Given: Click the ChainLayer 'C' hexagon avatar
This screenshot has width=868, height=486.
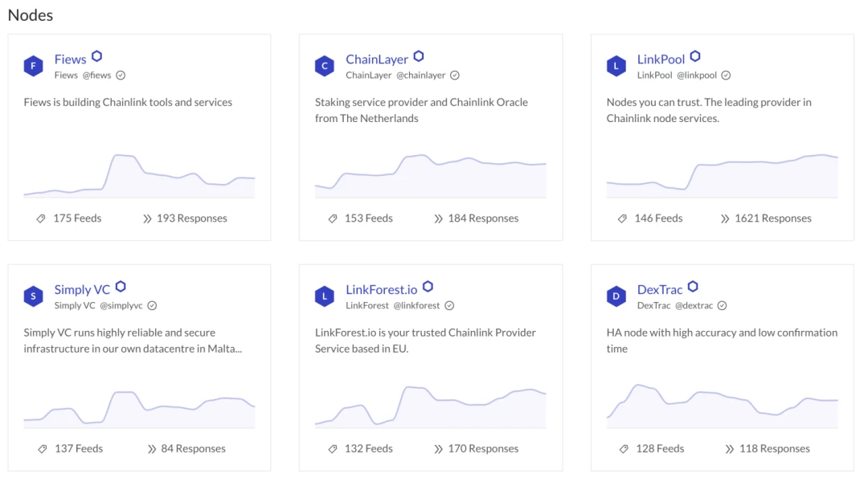Looking at the screenshot, I should (x=325, y=66).
